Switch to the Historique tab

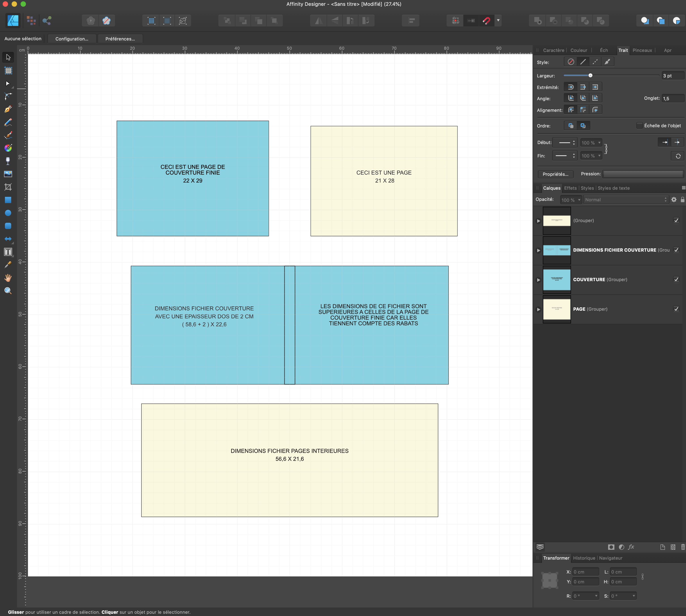click(584, 558)
